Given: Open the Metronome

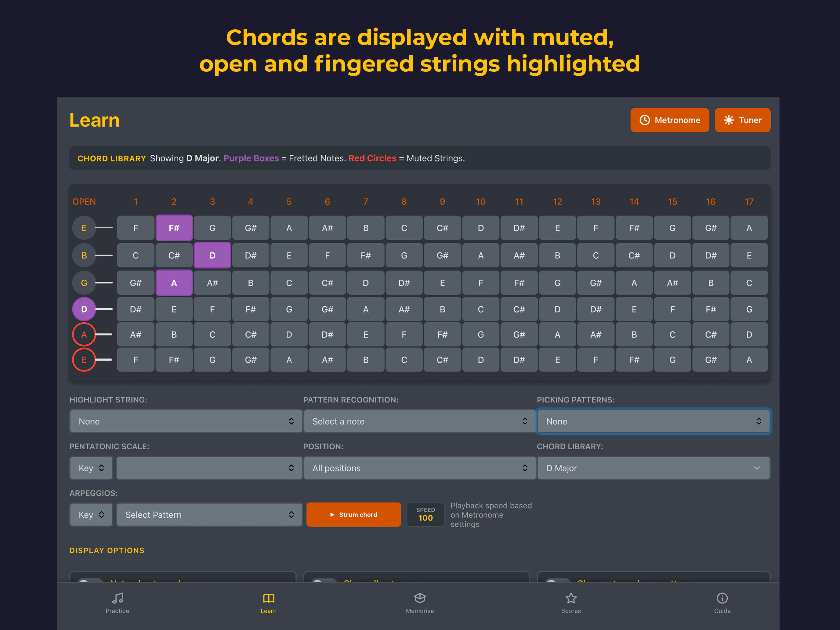Looking at the screenshot, I should [669, 120].
